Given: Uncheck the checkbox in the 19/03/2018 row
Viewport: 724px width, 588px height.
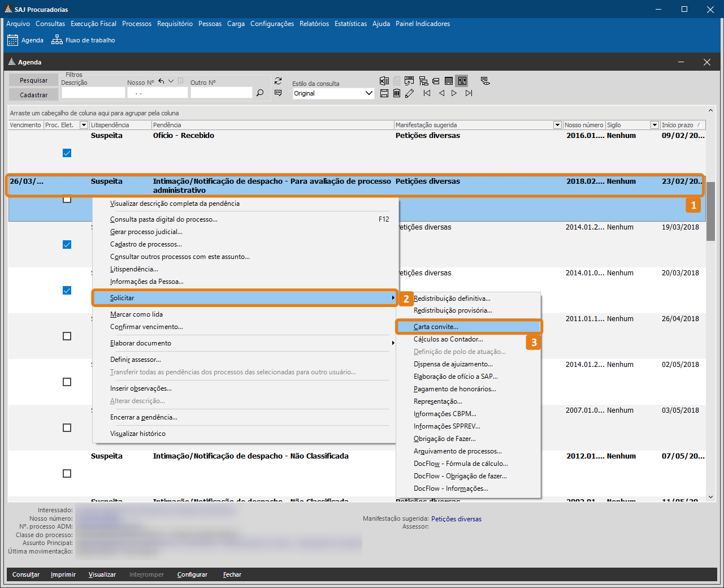Looking at the screenshot, I should pos(67,245).
